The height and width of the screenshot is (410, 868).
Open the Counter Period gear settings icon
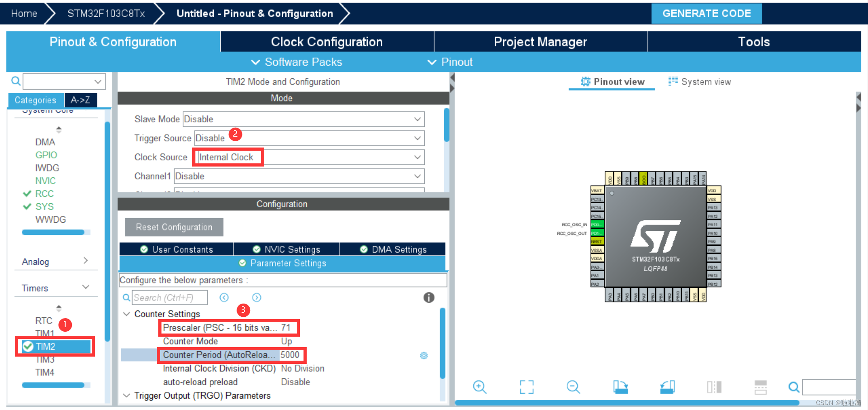(x=424, y=355)
